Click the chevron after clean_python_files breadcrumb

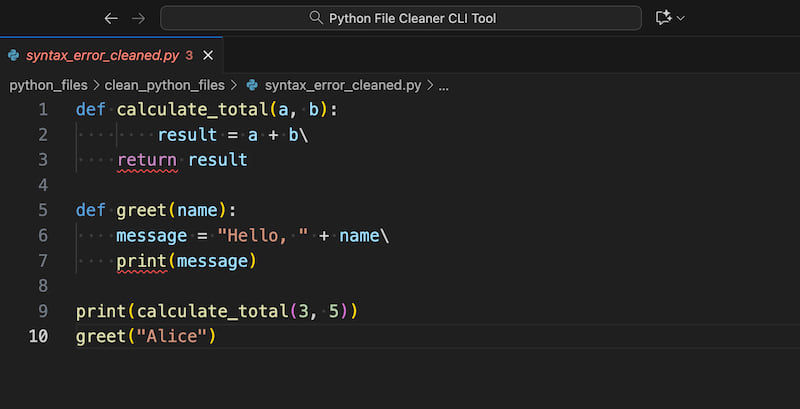tap(234, 86)
